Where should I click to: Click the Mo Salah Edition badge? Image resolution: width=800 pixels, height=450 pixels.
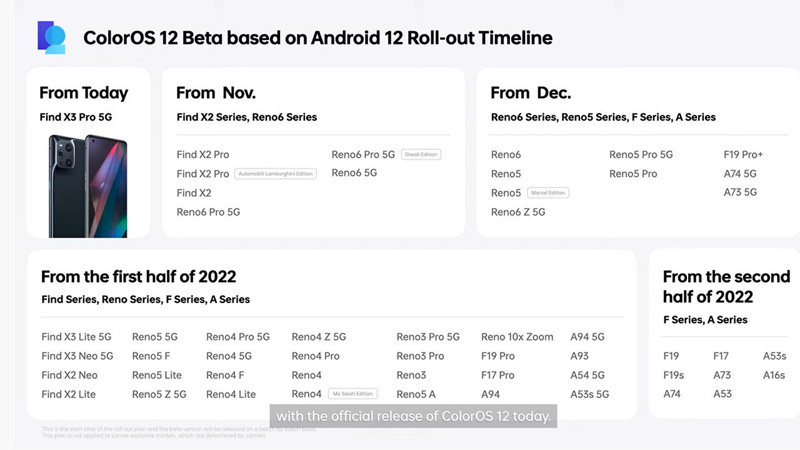pyautogui.click(x=353, y=394)
